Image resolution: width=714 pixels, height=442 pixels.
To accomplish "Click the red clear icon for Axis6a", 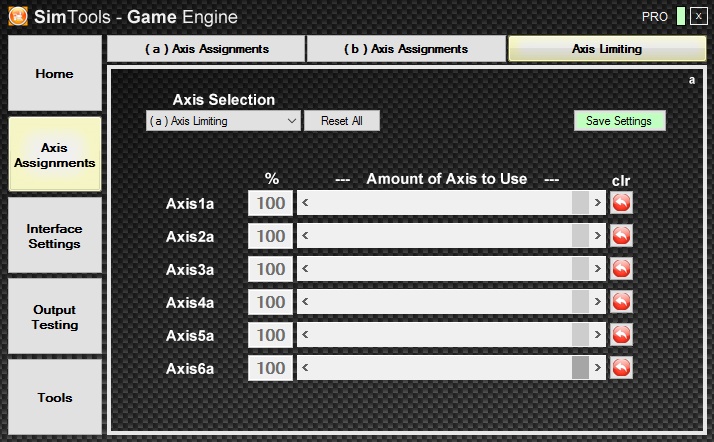I will pos(621,368).
